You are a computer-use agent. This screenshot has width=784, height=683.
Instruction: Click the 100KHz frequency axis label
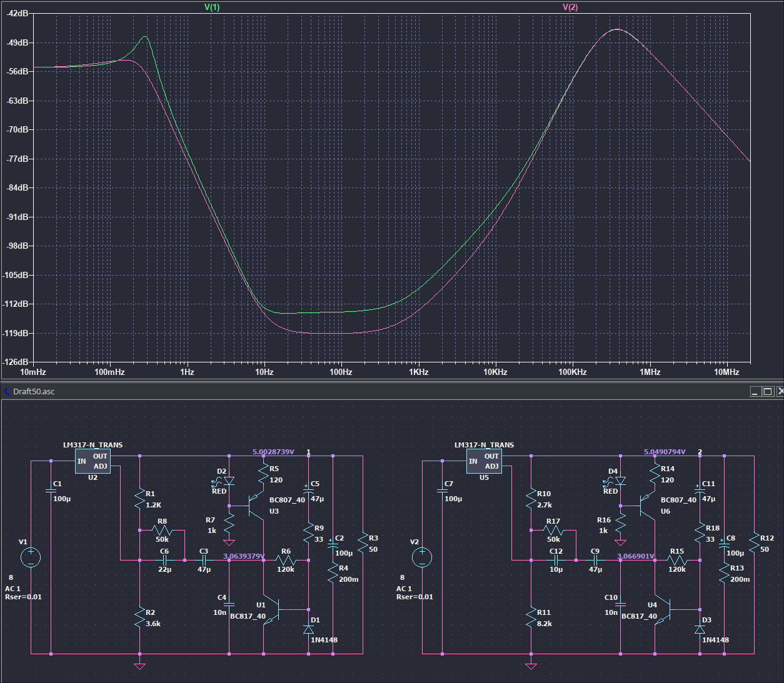click(x=573, y=372)
